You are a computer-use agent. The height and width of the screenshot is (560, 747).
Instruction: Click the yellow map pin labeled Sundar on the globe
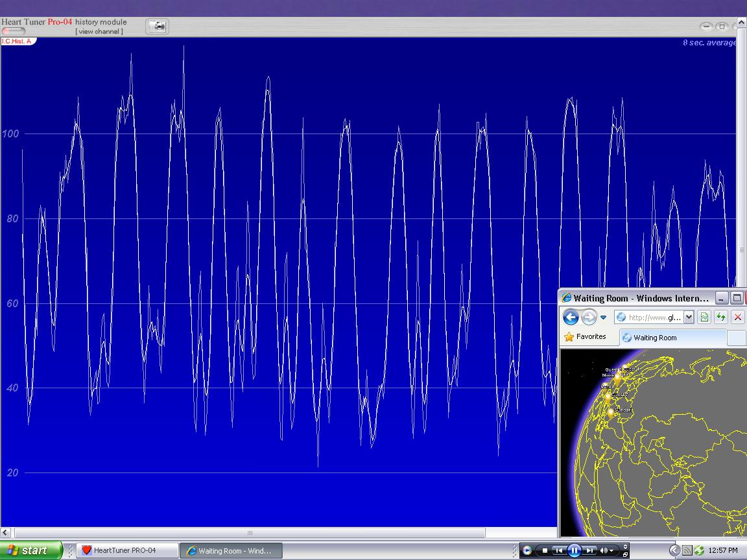[611, 414]
